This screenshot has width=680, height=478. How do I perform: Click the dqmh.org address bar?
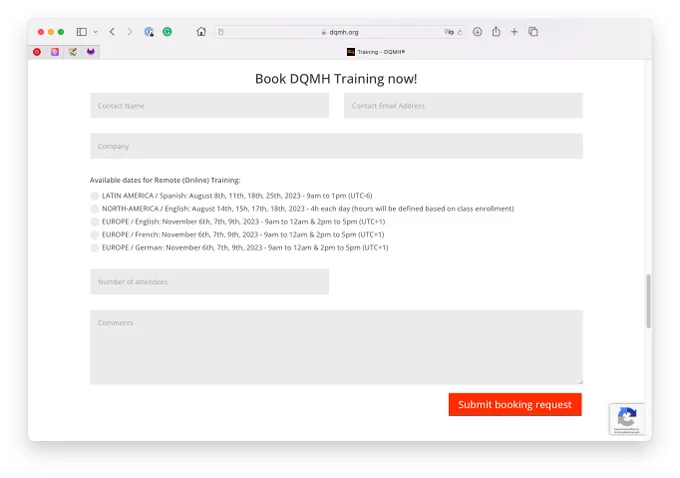340,32
